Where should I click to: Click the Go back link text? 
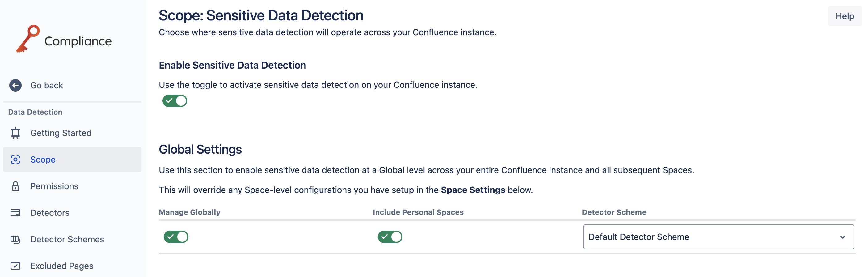click(47, 85)
